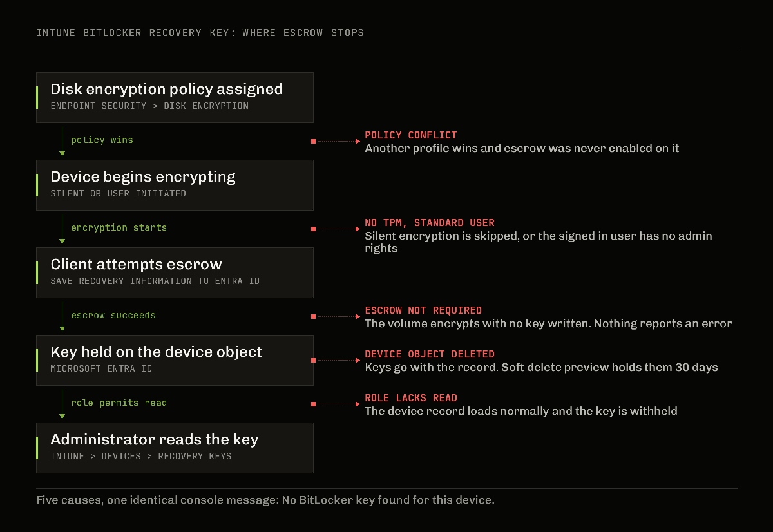The width and height of the screenshot is (773, 532).
Task: Click the red square next to No TPM, Standard User
Action: click(313, 229)
